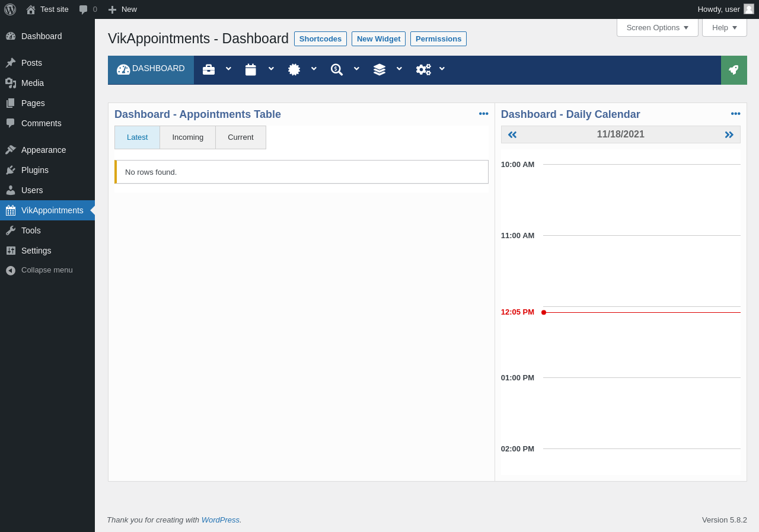
Task: Go to the WordPress Dashboard sidebar item
Action: (x=47, y=36)
